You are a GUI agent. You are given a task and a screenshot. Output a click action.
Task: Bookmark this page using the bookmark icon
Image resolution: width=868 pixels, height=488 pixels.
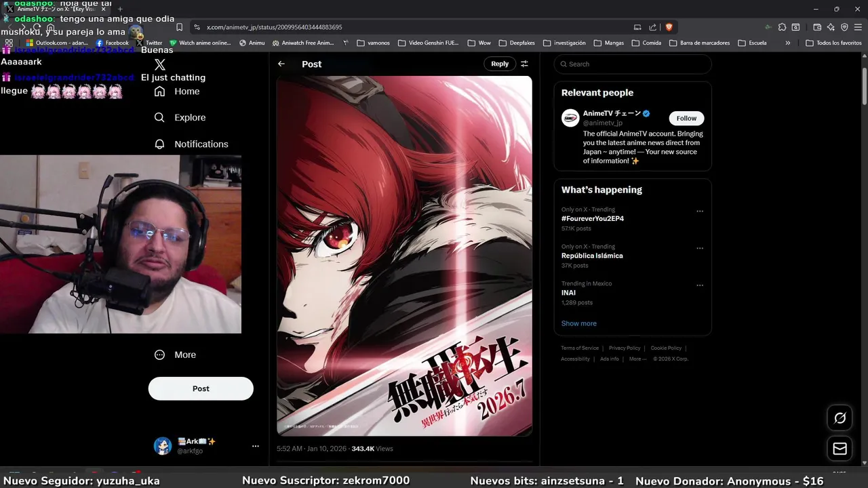point(179,27)
